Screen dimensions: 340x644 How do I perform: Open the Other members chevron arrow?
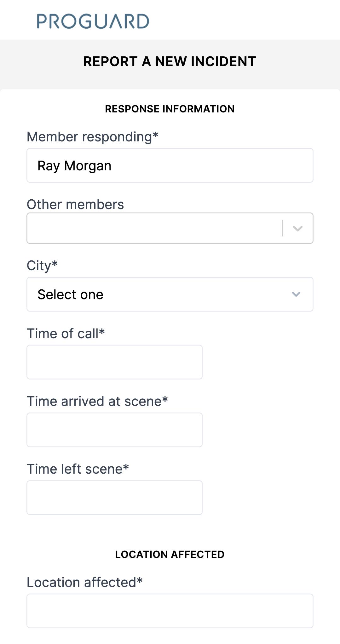click(x=297, y=228)
